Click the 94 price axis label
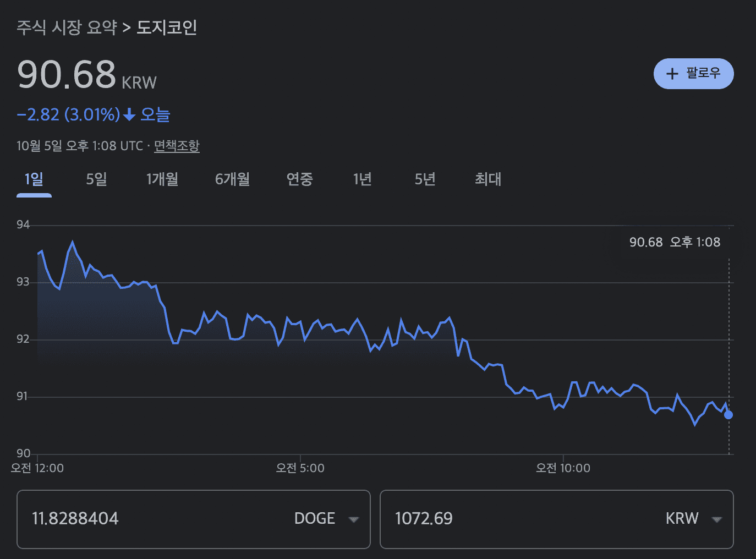The image size is (756, 559). [x=23, y=224]
